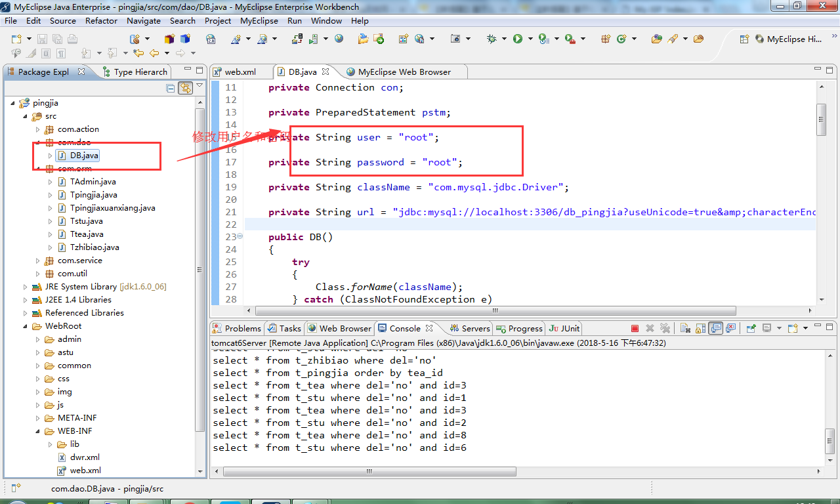Click the Save disk icon in toolbar
This screenshot has height=504, width=840.
pyautogui.click(x=42, y=39)
